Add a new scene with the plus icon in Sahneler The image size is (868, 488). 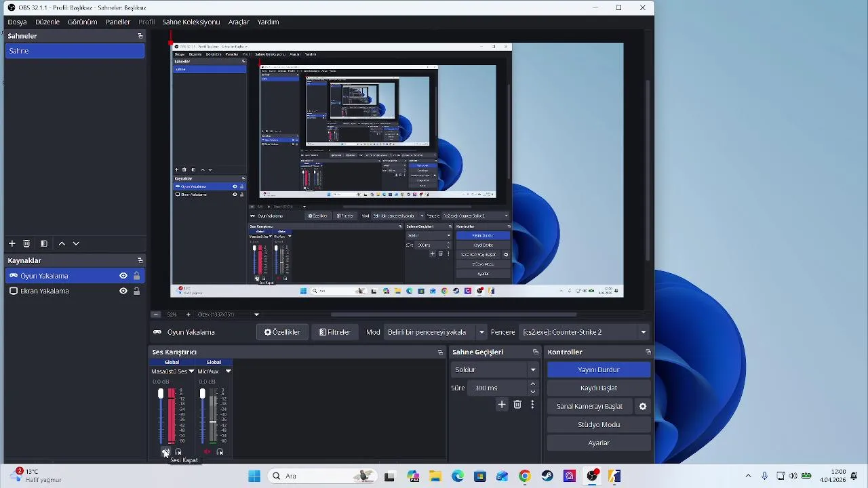click(12, 243)
